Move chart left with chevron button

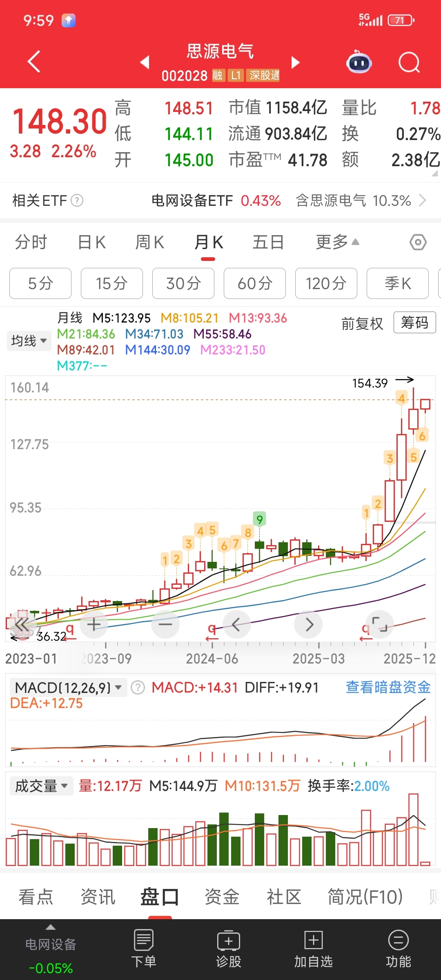pos(236,624)
